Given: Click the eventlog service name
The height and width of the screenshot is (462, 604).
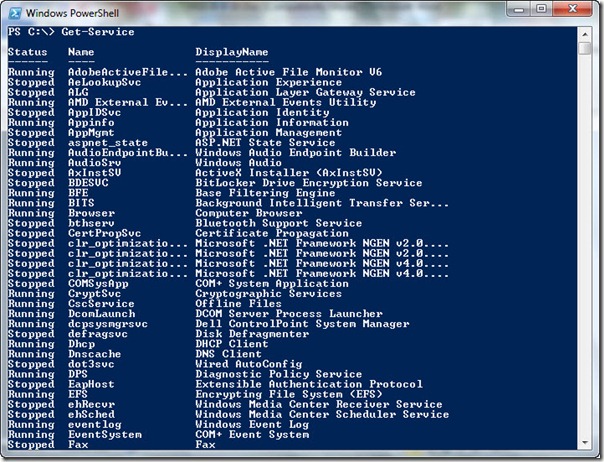Looking at the screenshot, I should pos(95,424).
